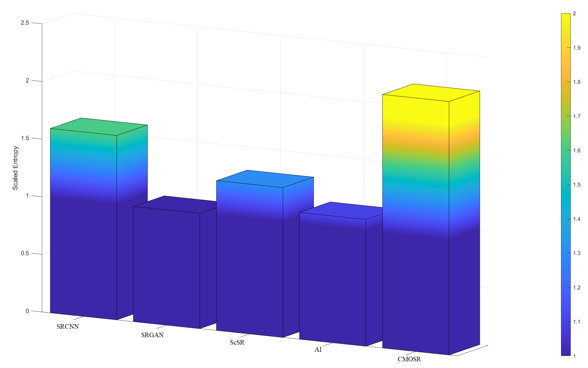Click the 1.8 tick label on colorbar
Viewport: 588px width, 368px height.
577,82
